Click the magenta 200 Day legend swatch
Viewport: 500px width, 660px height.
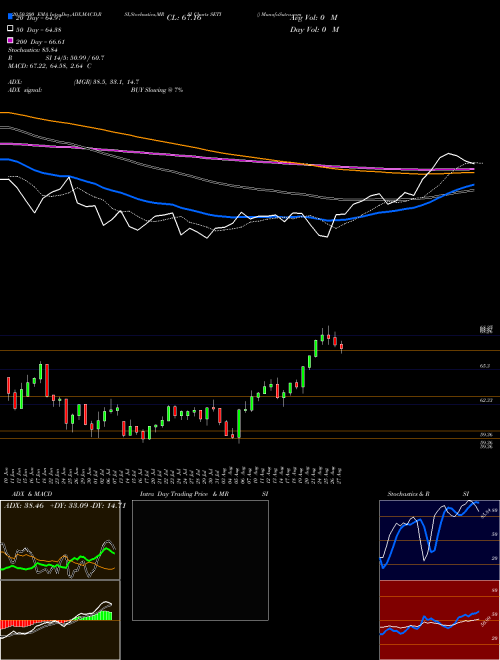point(10,41)
